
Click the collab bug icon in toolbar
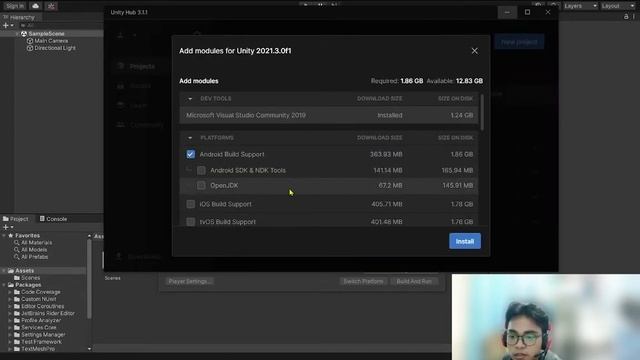[51, 6]
